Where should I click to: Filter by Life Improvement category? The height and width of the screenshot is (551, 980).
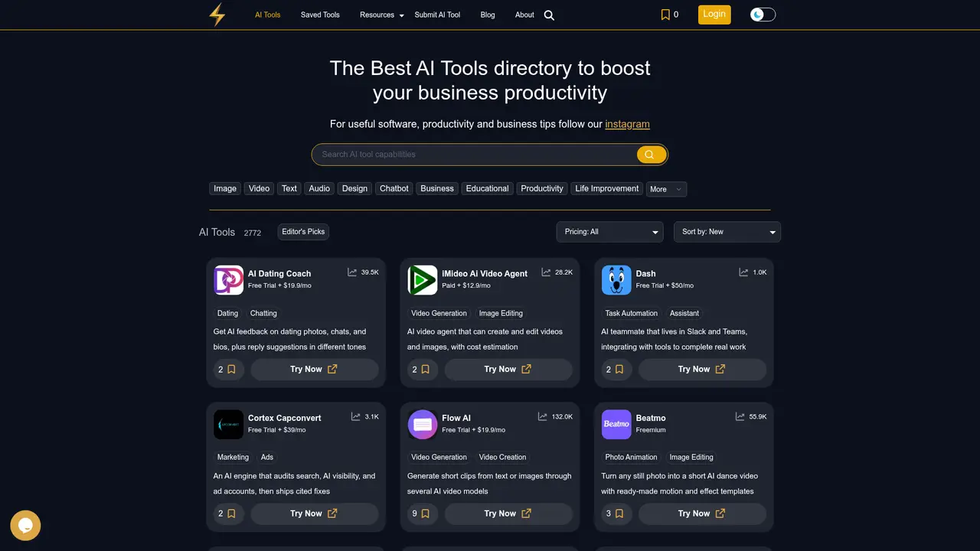click(x=607, y=188)
